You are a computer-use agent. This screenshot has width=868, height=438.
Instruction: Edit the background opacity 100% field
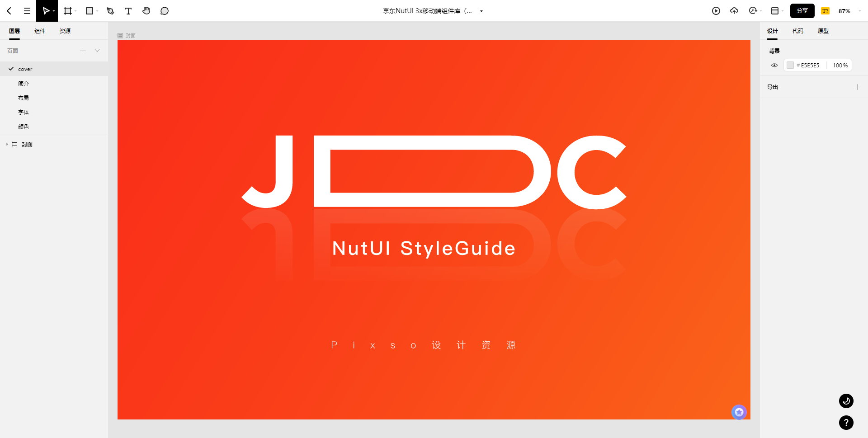pos(840,65)
